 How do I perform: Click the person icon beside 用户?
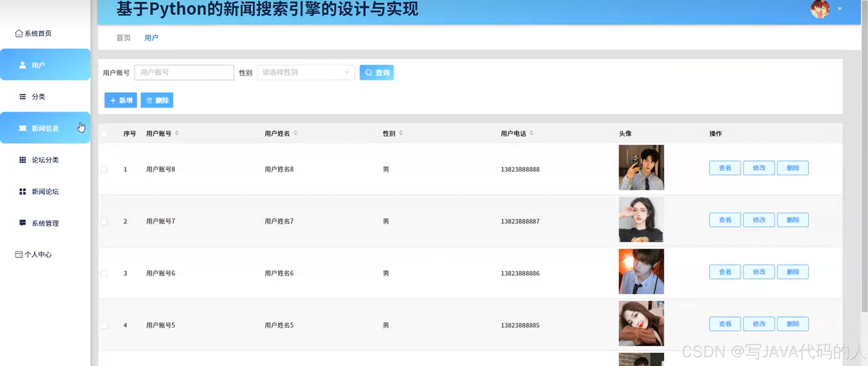pyautogui.click(x=23, y=65)
